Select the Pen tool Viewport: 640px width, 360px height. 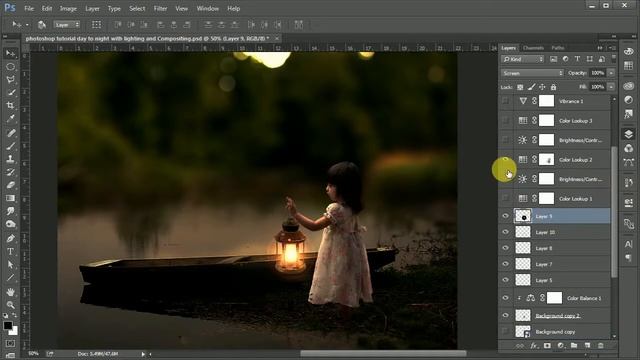11,238
